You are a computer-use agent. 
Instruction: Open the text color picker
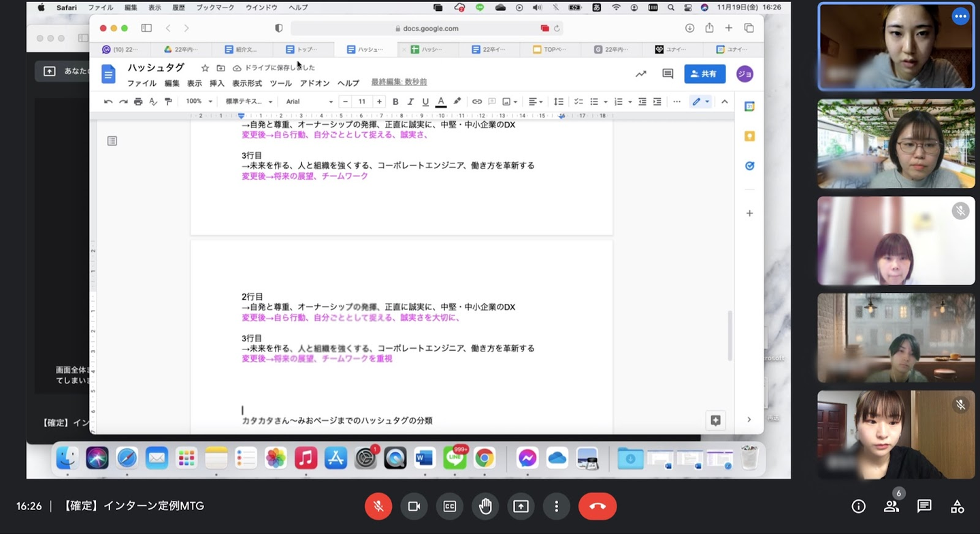pos(441,101)
